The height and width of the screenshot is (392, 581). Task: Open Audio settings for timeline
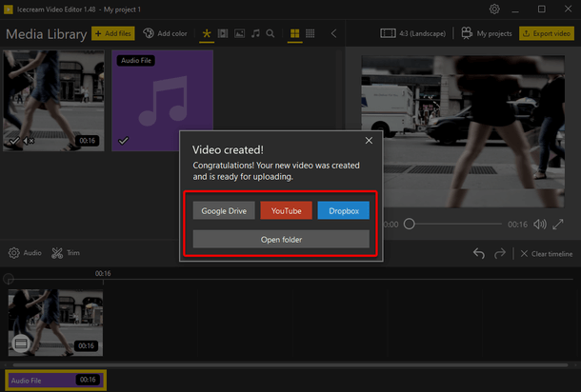[x=25, y=253]
